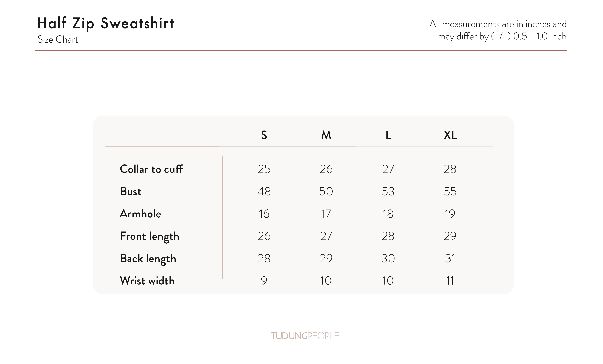603x364 pixels.
Task: Select the M size column header
Action: (x=326, y=135)
